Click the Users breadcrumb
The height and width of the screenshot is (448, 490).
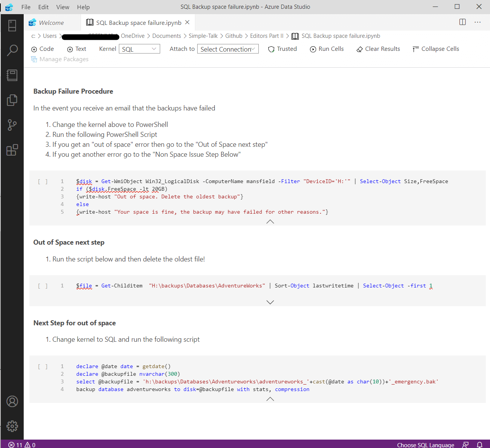pos(50,36)
